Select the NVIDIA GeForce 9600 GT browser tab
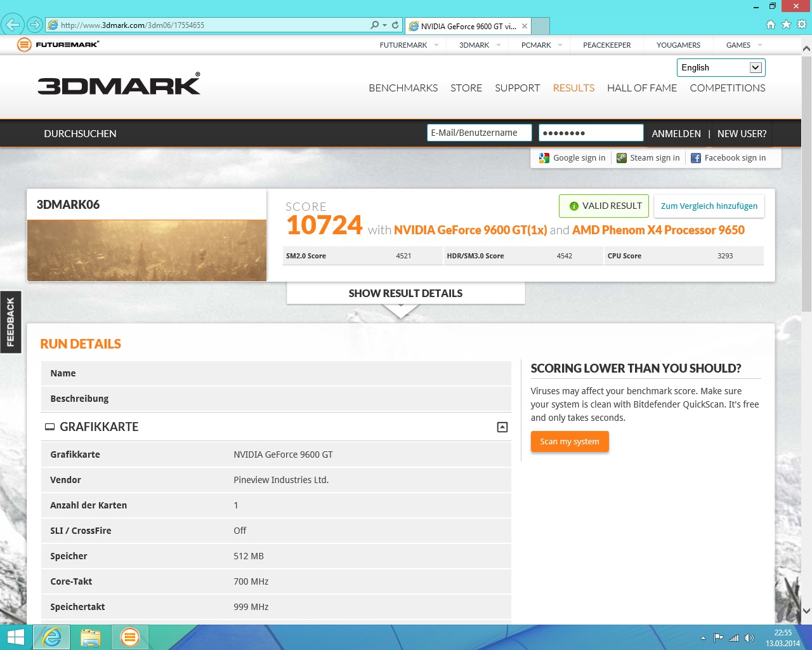 pyautogui.click(x=468, y=26)
